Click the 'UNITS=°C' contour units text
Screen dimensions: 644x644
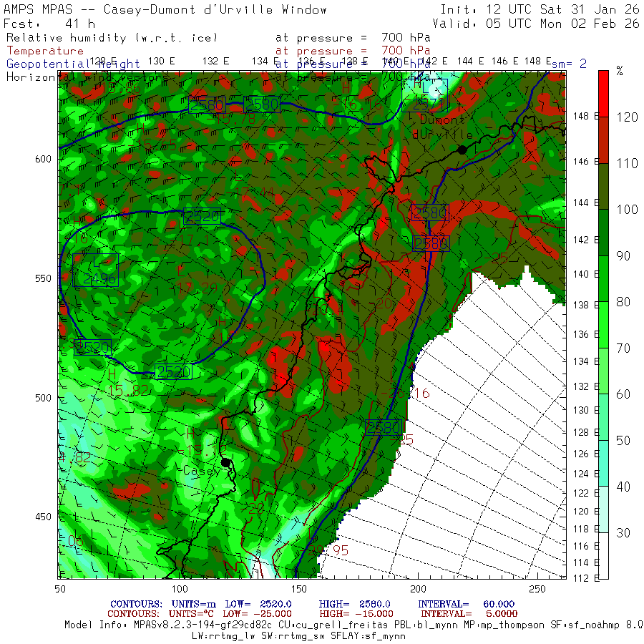(191, 614)
